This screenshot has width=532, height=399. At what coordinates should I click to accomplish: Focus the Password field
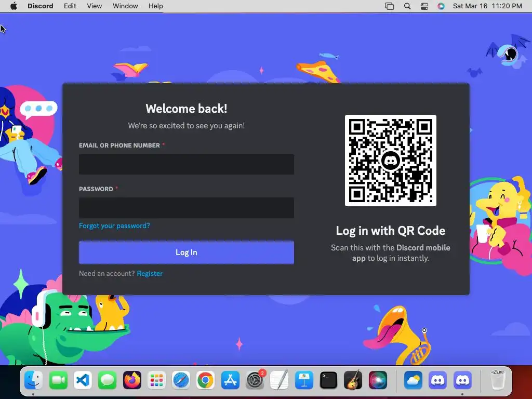[x=187, y=208]
